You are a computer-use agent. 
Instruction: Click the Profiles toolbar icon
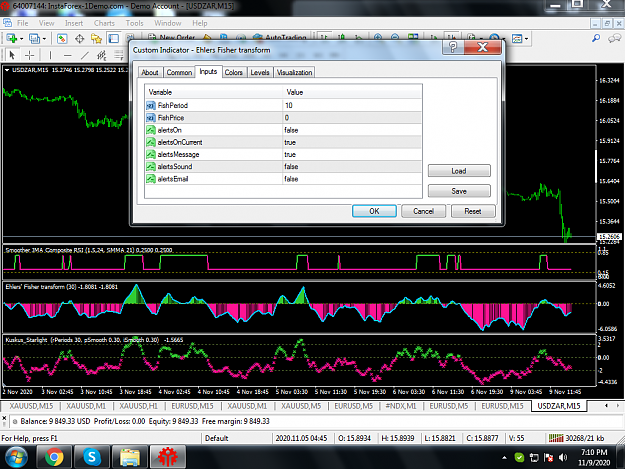tap(35, 39)
